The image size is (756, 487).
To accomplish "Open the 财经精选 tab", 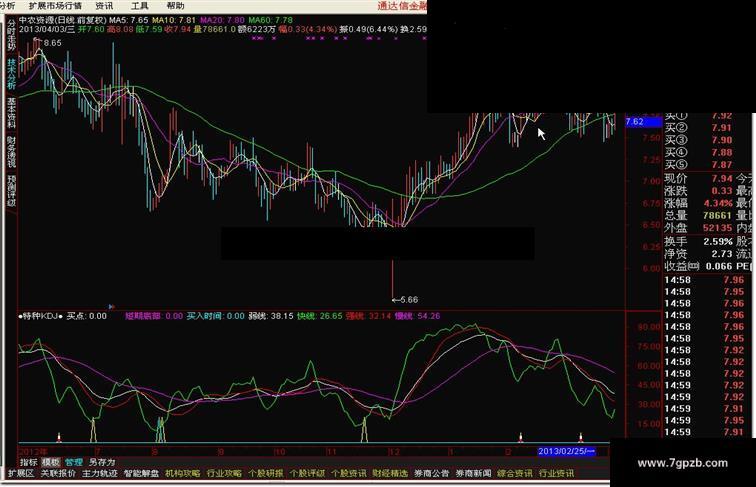I will (x=390, y=473).
